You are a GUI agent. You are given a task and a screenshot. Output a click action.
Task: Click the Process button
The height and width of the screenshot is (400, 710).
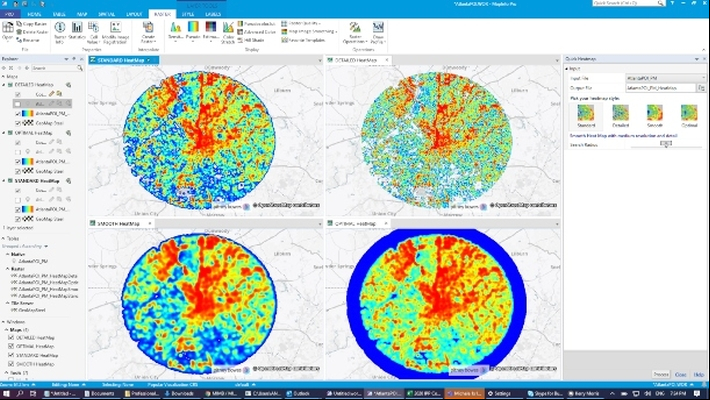(x=661, y=374)
